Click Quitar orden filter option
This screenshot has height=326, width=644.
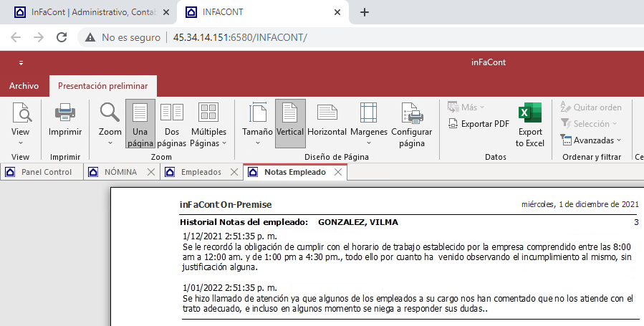591,107
